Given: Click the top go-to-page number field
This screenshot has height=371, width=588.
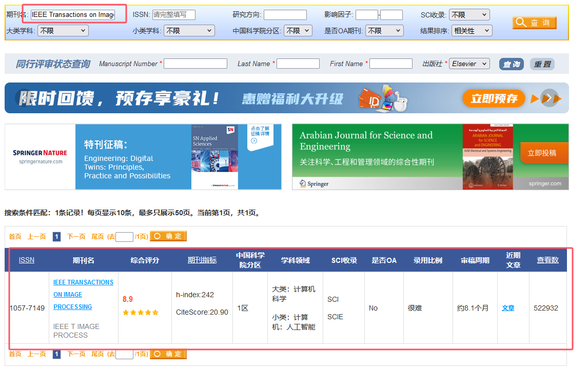Looking at the screenshot, I should coord(125,237).
